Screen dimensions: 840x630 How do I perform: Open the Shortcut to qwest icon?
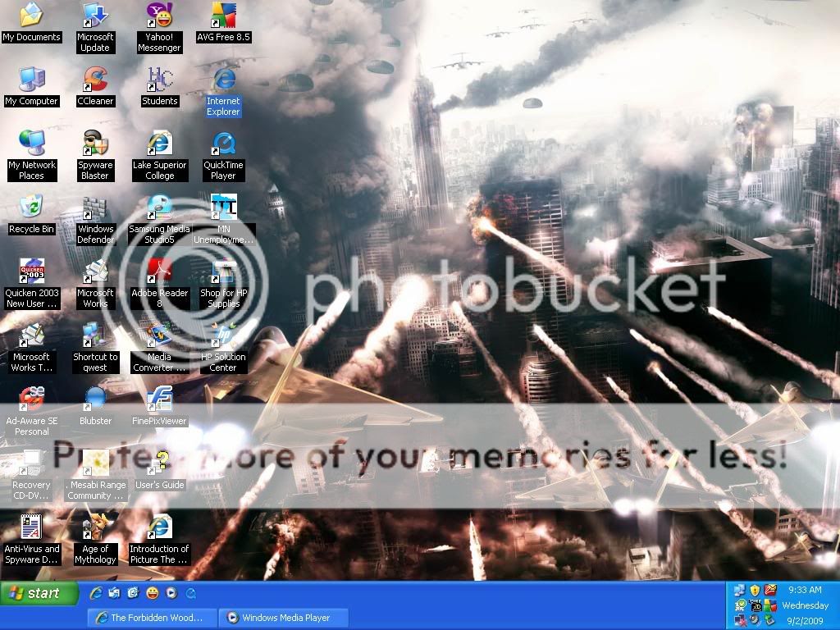(95, 347)
